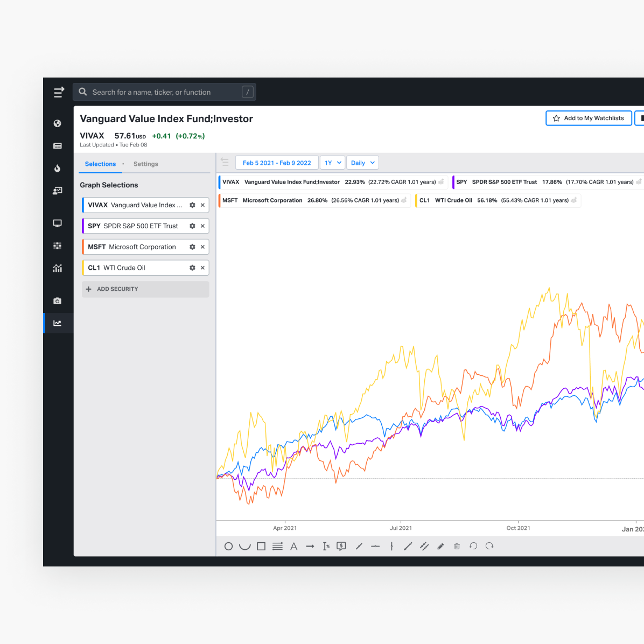The image size is (644, 644).
Task: Select the circle drawing tool
Action: pyautogui.click(x=228, y=546)
